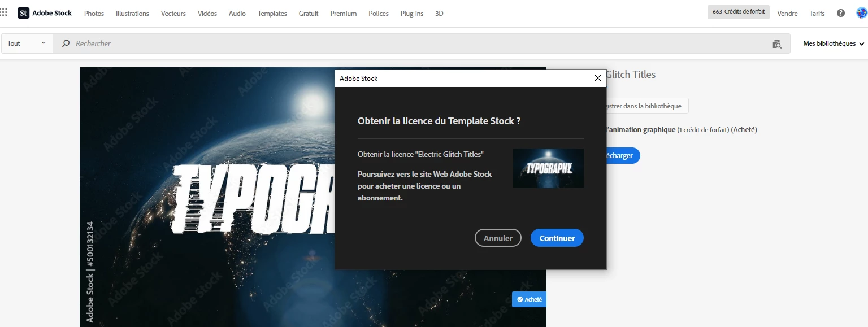Open user profile avatar
The image size is (868, 327).
[x=861, y=13]
